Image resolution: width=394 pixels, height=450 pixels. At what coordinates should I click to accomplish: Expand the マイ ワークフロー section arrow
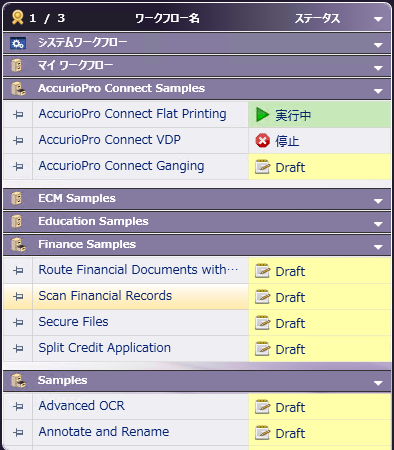[x=378, y=68]
